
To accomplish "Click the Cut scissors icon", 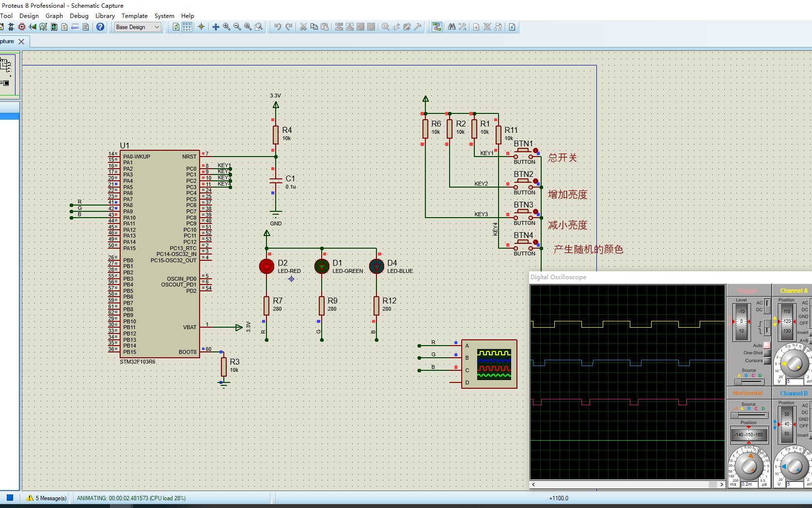I will coord(303,27).
